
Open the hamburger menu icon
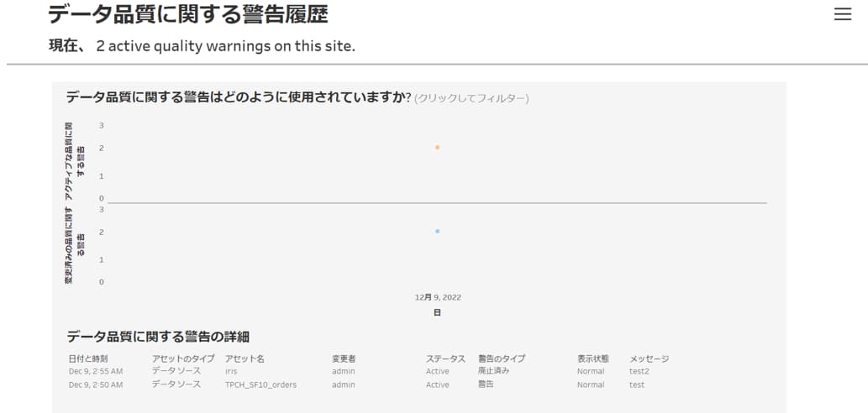point(843,13)
